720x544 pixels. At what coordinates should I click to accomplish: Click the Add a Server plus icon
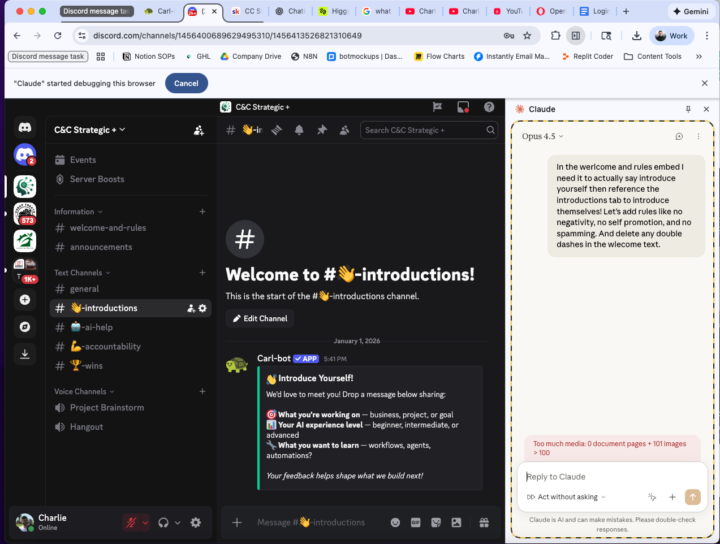tap(25, 299)
